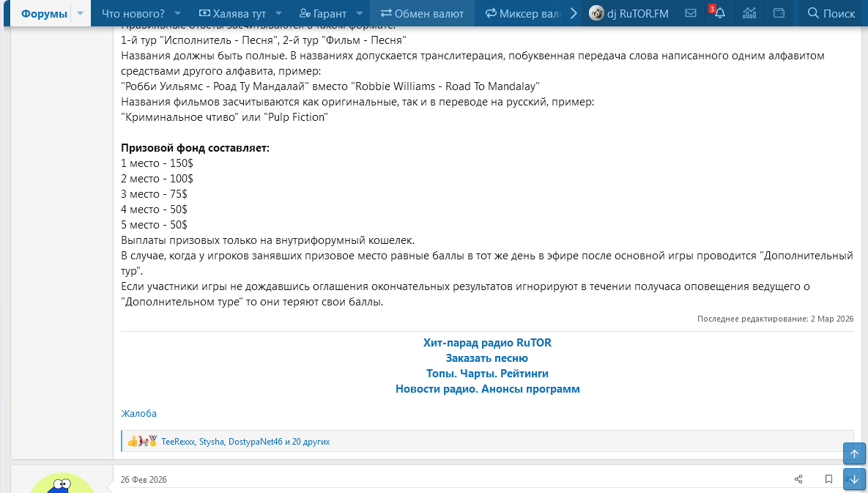Open the Обмен валют menu item
The image size is (868, 493).
(422, 13)
